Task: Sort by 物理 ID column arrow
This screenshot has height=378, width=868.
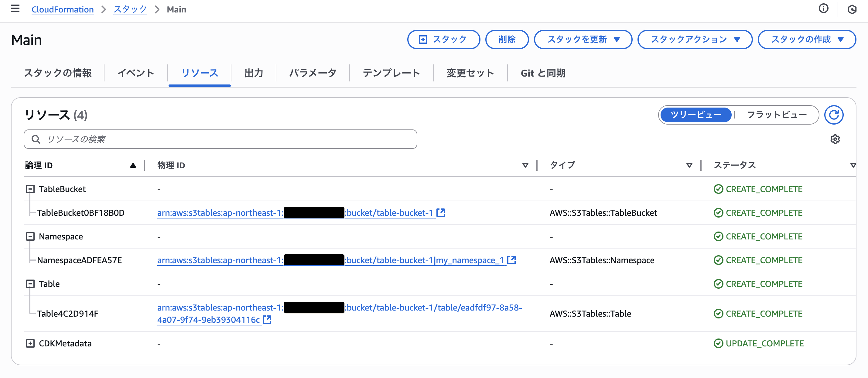Action: coord(525,165)
